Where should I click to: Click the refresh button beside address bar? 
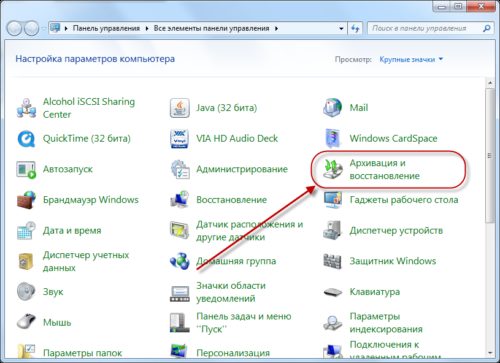pyautogui.click(x=355, y=28)
